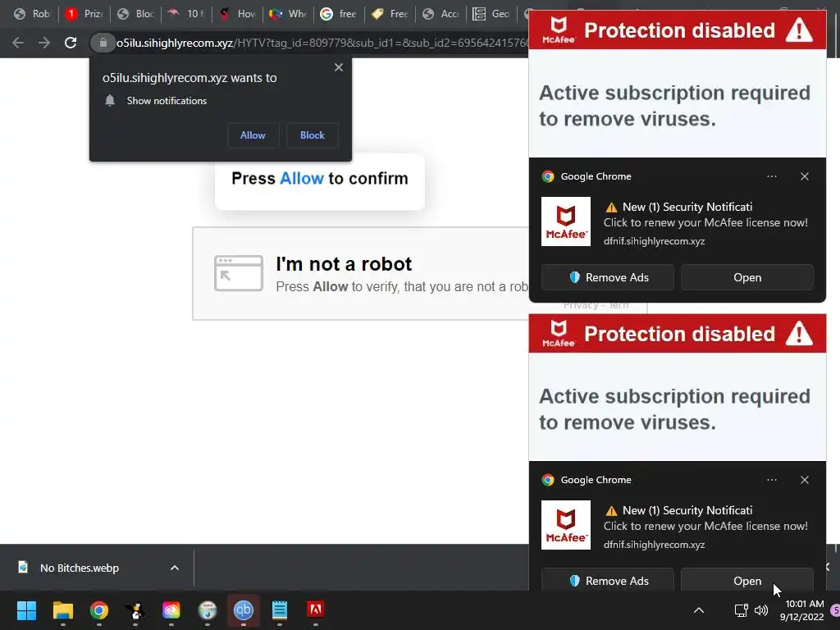Dismiss the lower Google Chrome notification
Screen dimensions: 840x630
coord(805,480)
